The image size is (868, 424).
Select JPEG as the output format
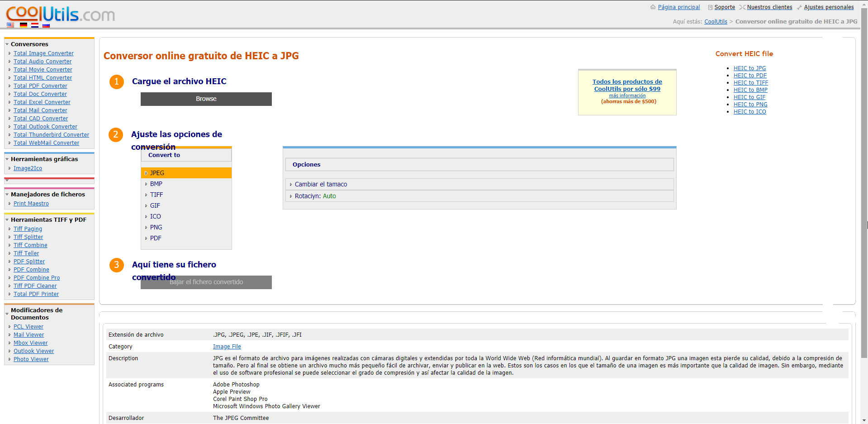(x=186, y=173)
